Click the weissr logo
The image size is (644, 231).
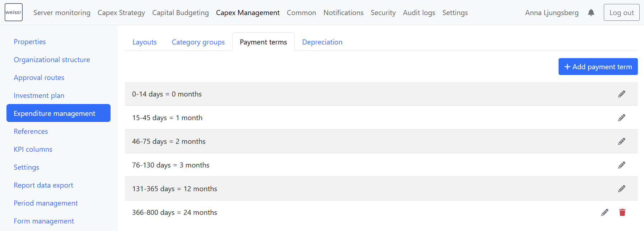tap(14, 12)
